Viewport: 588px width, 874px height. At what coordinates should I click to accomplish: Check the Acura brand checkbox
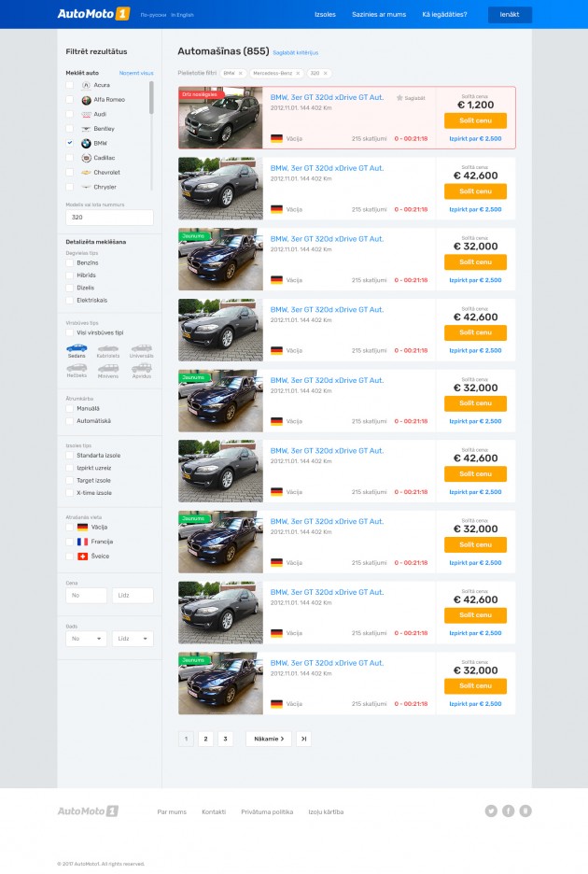[70, 85]
